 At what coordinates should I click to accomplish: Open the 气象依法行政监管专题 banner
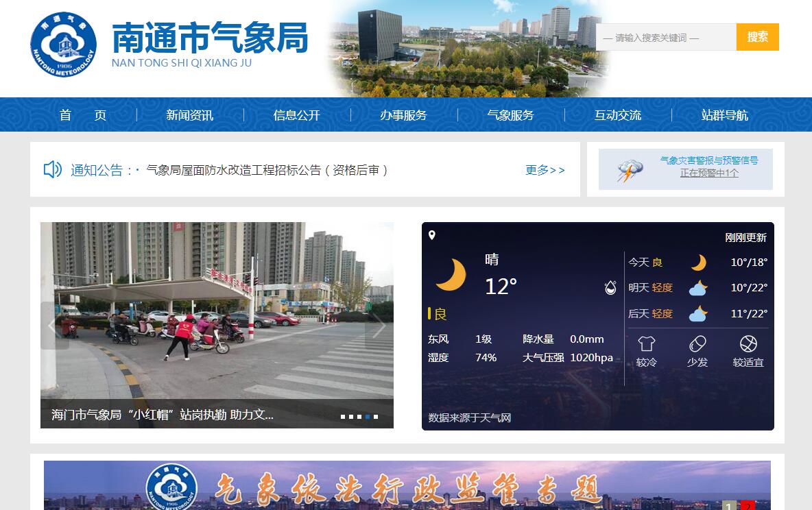[x=407, y=485]
